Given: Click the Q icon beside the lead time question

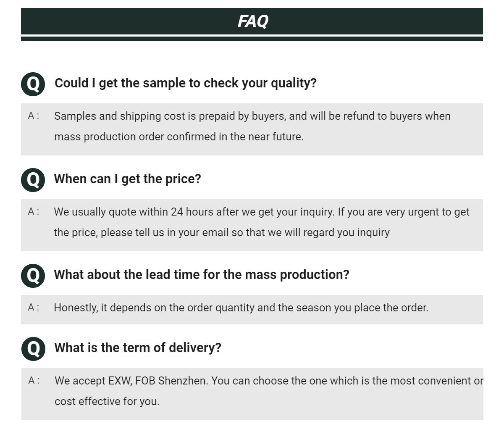Looking at the screenshot, I should tap(33, 276).
